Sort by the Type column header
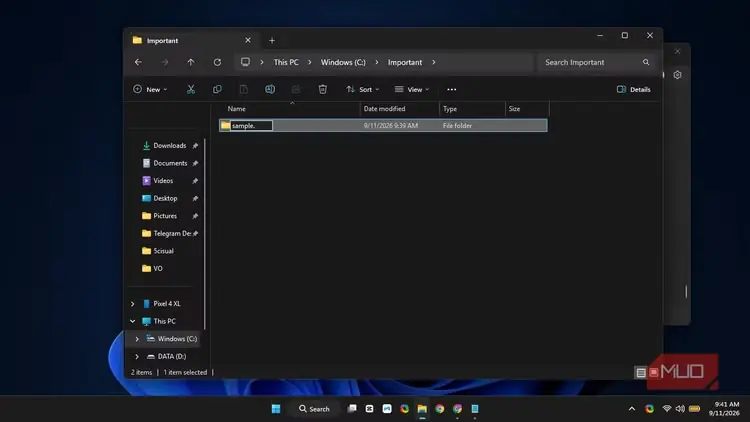 450,109
